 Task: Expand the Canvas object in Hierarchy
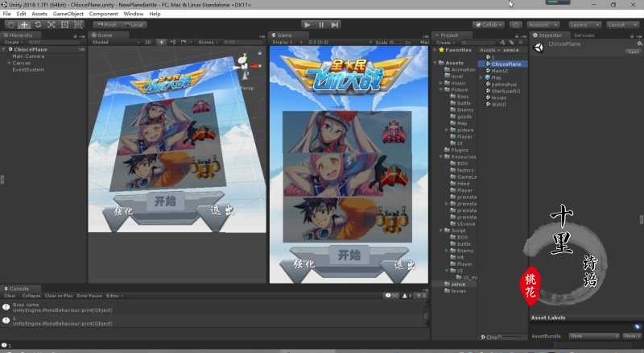pos(9,63)
